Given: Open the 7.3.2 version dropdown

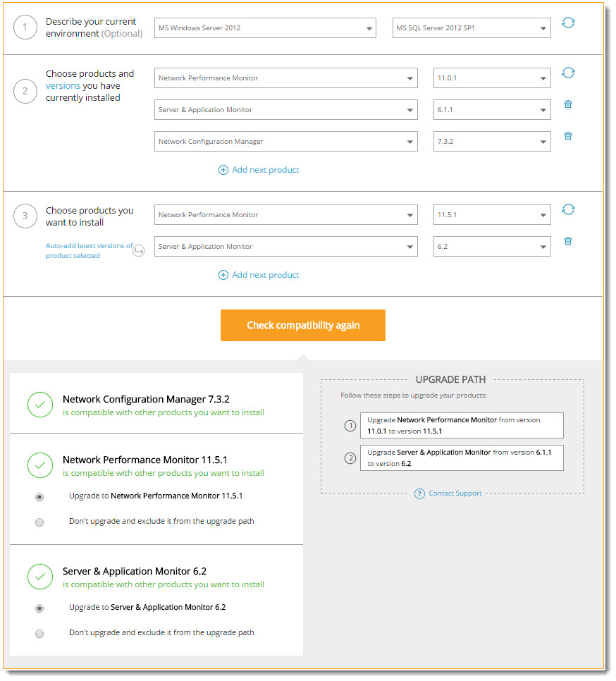Looking at the screenshot, I should point(492,142).
